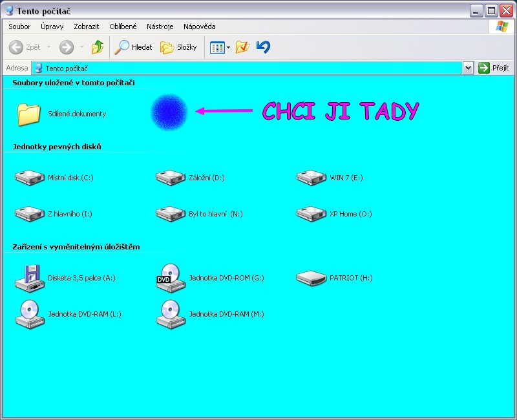Expand the address bar dropdown
517x420 pixels.
(469, 68)
